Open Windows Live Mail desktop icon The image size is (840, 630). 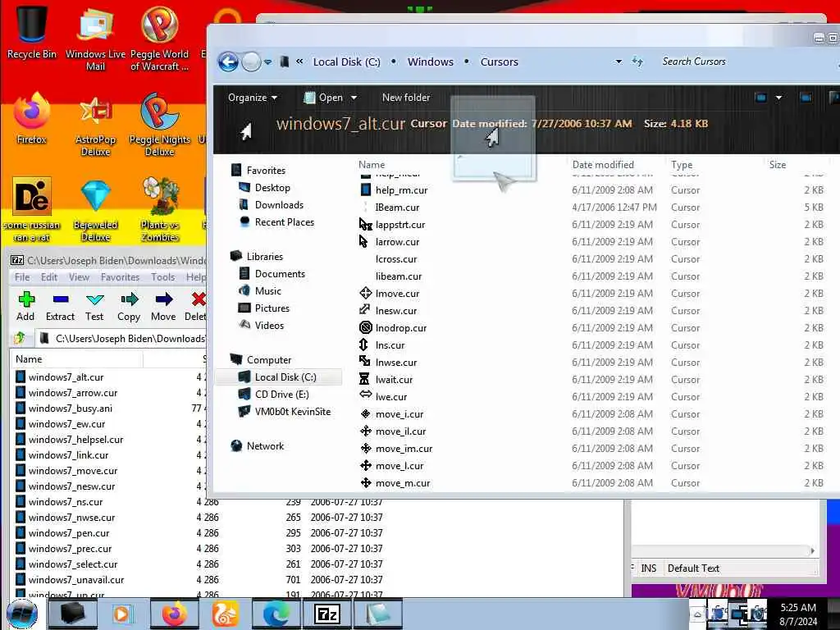[95, 38]
